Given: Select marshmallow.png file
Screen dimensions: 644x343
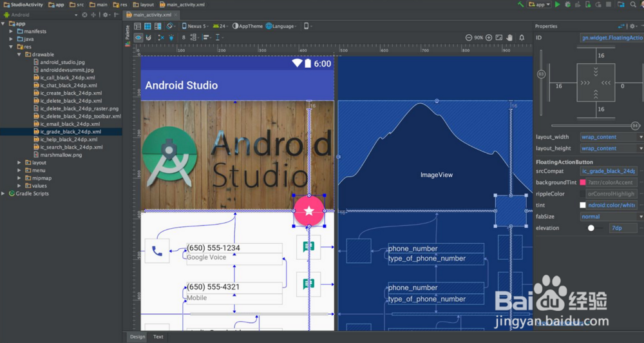Looking at the screenshot, I should 61,155.
